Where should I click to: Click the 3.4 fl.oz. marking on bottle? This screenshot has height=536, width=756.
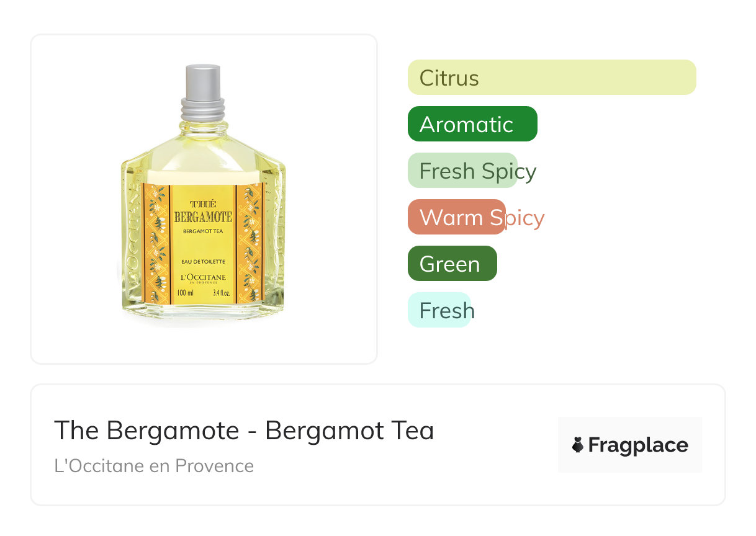(221, 293)
